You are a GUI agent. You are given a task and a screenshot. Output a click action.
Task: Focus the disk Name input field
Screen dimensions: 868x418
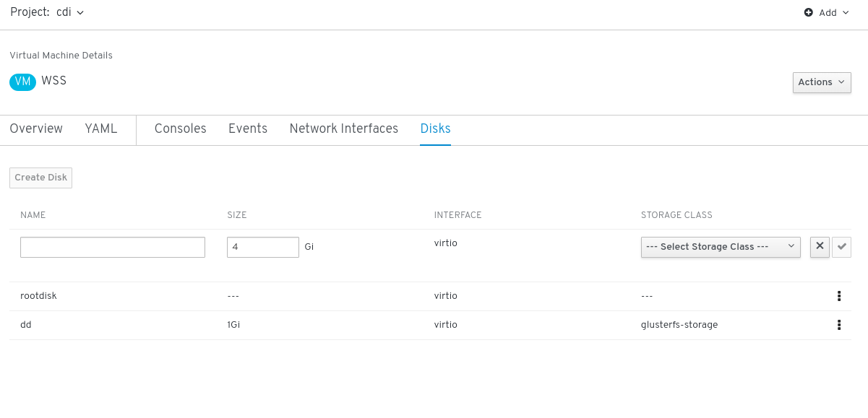click(113, 247)
